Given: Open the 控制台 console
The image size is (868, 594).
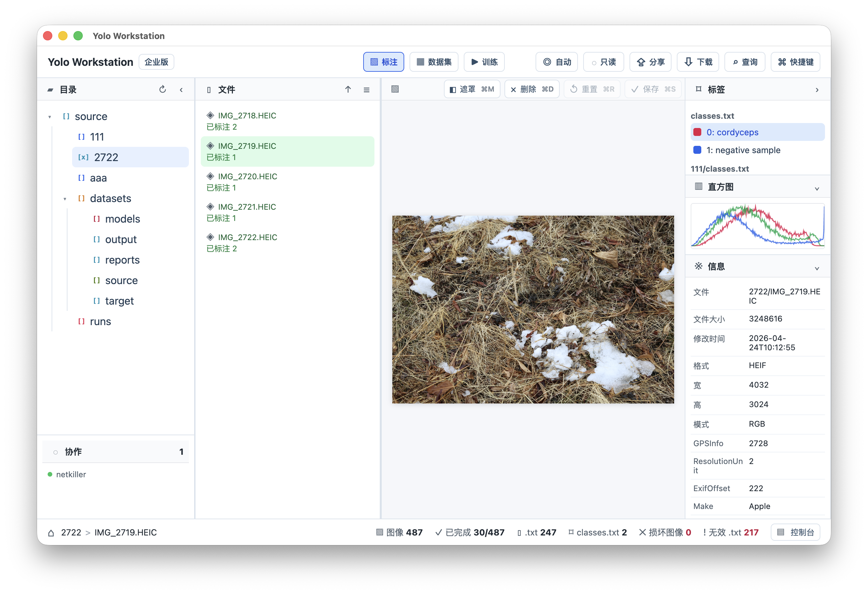Looking at the screenshot, I should 795,532.
